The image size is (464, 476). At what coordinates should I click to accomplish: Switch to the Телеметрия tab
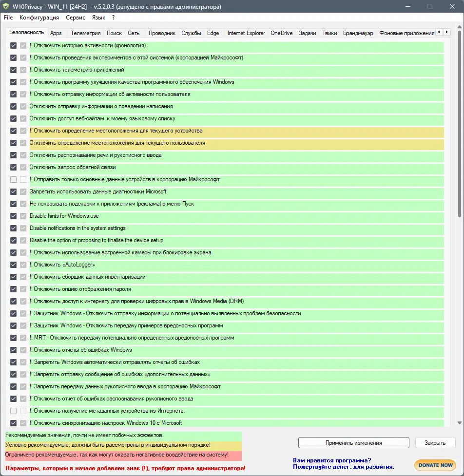[85, 33]
